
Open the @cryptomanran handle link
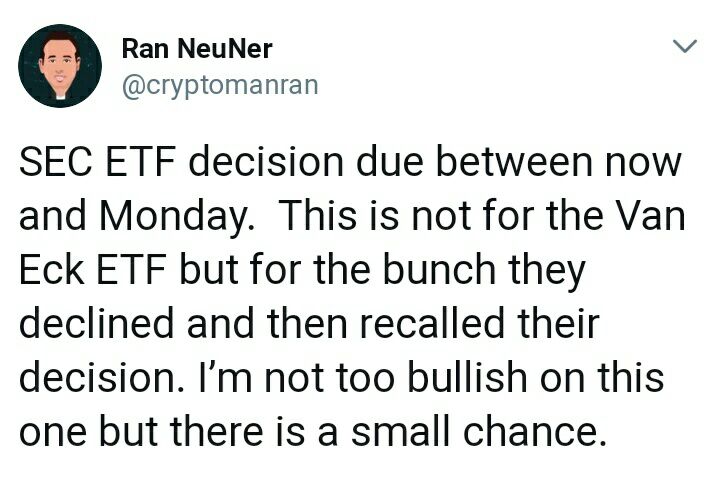click(220, 86)
